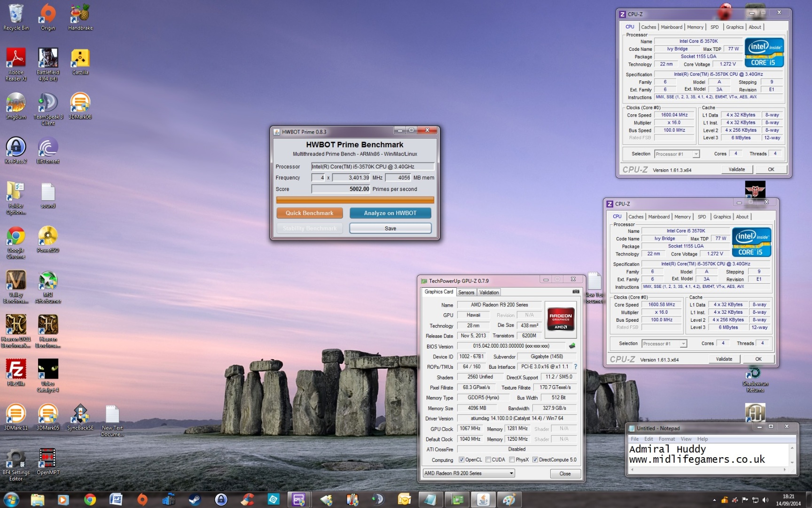
Task: Click the Notepad text area with Admiral Huddy
Action: [x=709, y=454]
